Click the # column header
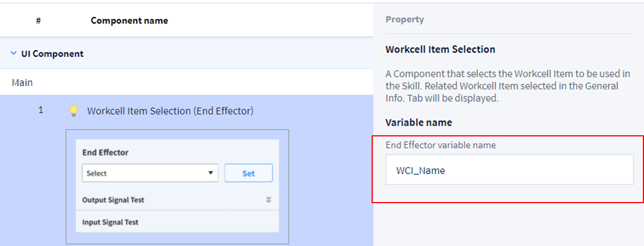644x246 pixels. (x=38, y=21)
